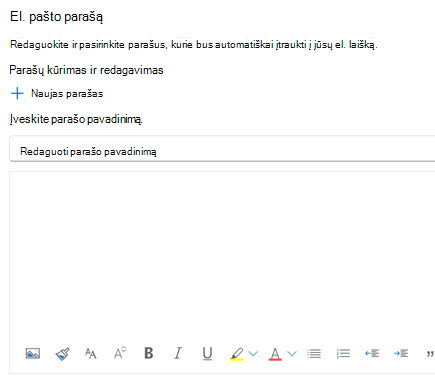
Task: Open the font family picker
Action: [x=91, y=353]
